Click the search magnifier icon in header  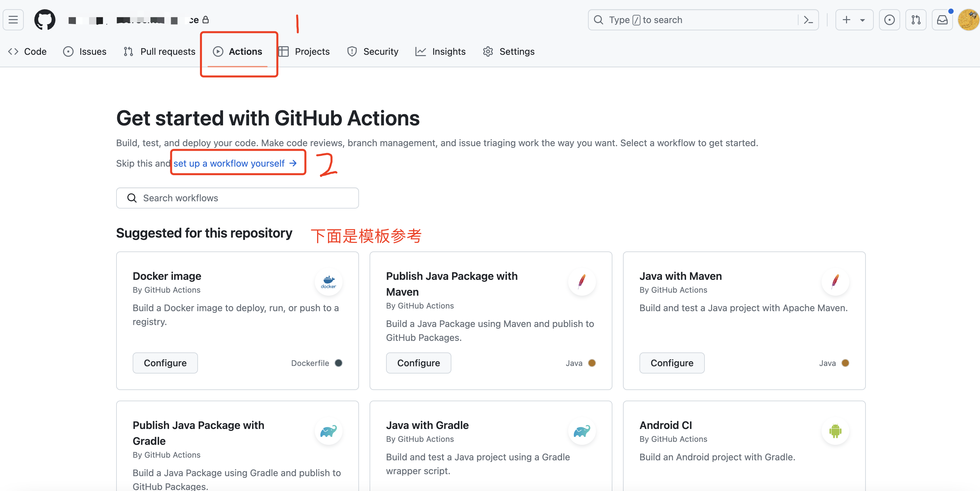coord(599,20)
